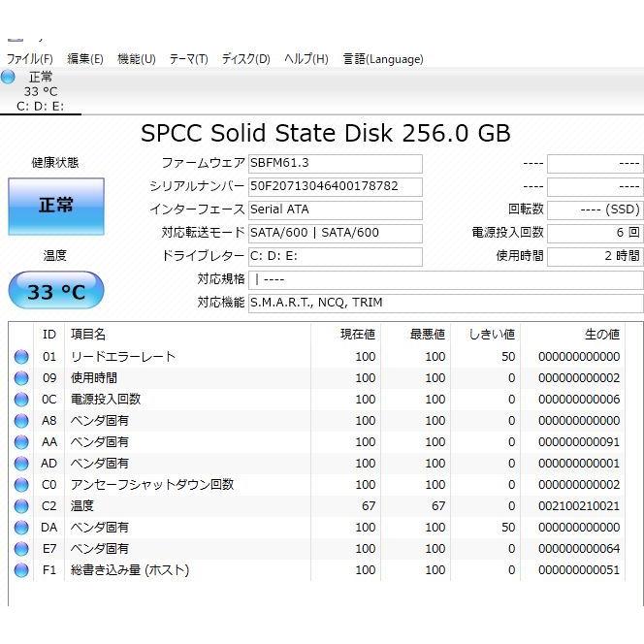Click the 項目名 column header
The width and height of the screenshot is (644, 644).
pos(187,335)
